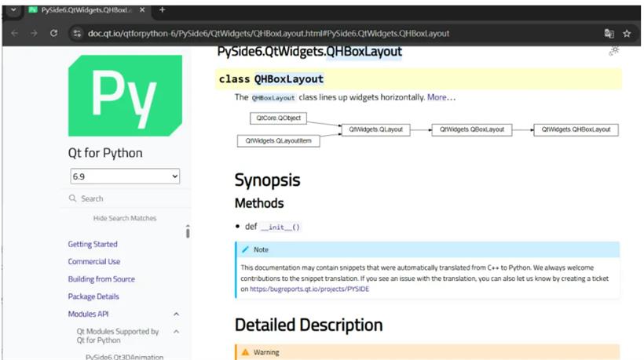Click the browser back arrow
The width and height of the screenshot is (644, 360).
(15, 33)
